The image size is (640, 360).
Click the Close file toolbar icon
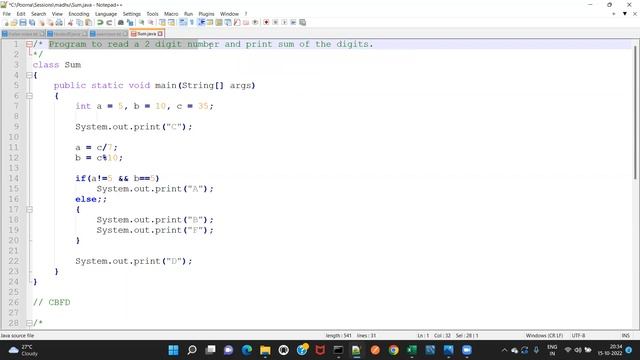[42, 22]
